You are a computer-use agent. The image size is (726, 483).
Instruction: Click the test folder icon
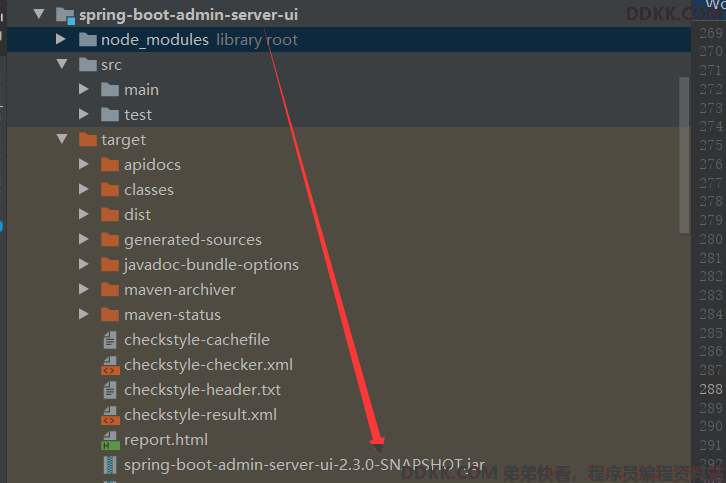(110, 115)
